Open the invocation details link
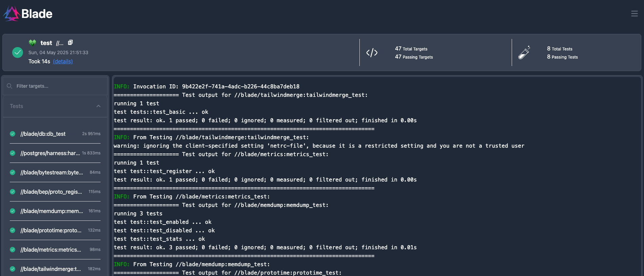644x276 pixels. click(63, 61)
